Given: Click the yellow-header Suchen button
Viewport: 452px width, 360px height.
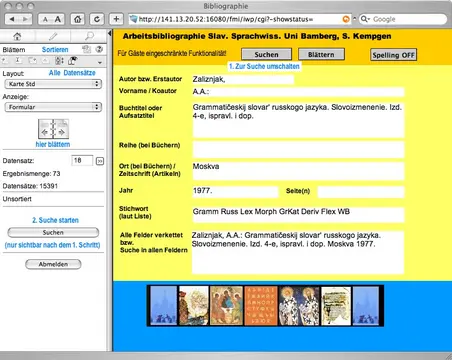Looking at the screenshot, I should [266, 54].
